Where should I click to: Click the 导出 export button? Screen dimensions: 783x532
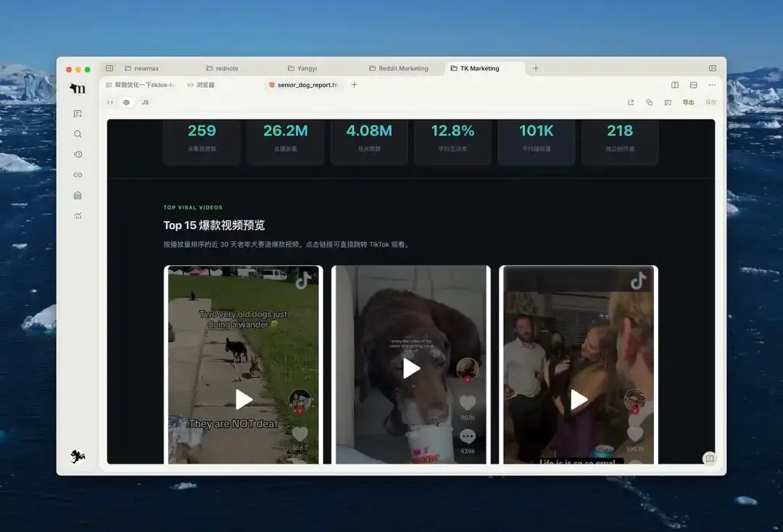point(689,102)
